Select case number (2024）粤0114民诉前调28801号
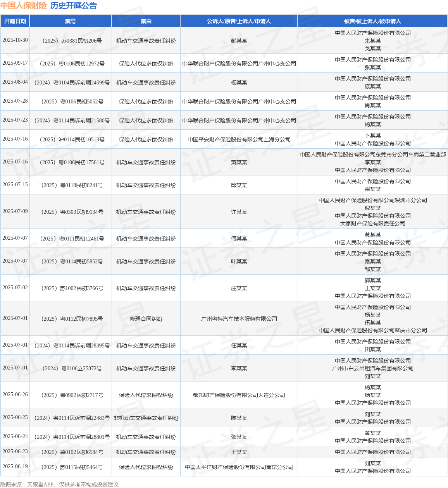Viewport: 448px width, 488px height. [x=71, y=437]
